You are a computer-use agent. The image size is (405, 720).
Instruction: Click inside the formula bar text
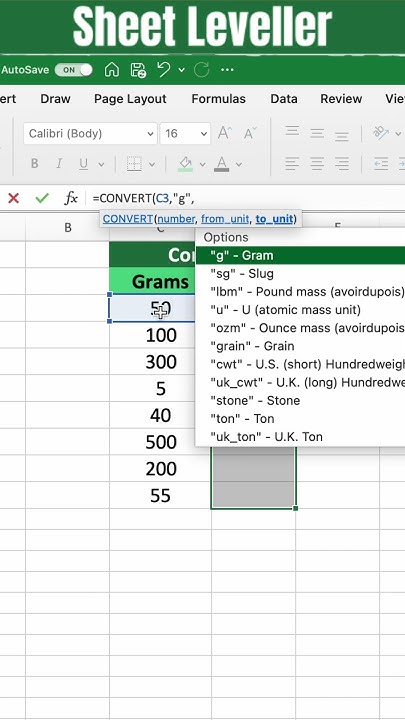pyautogui.click(x=144, y=198)
